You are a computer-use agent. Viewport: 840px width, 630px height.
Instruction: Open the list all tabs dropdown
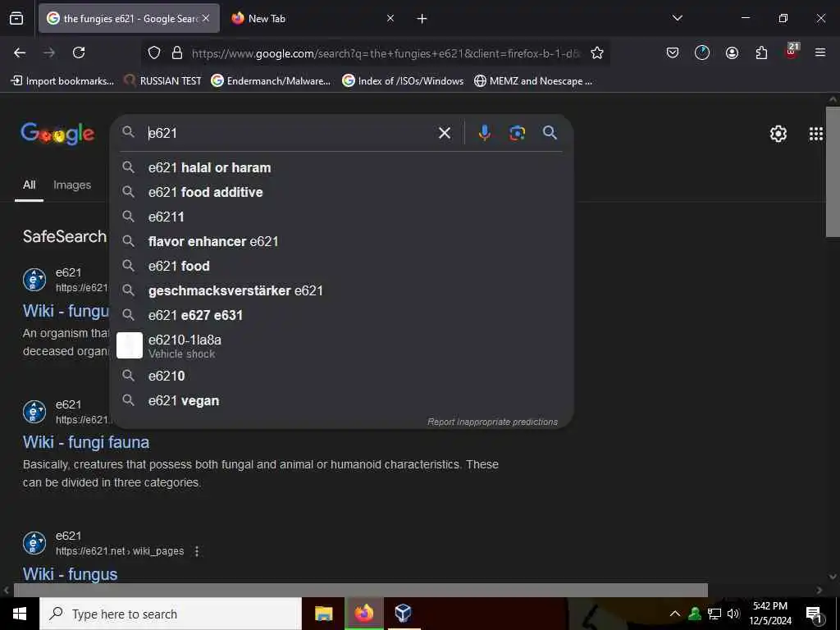(x=677, y=18)
